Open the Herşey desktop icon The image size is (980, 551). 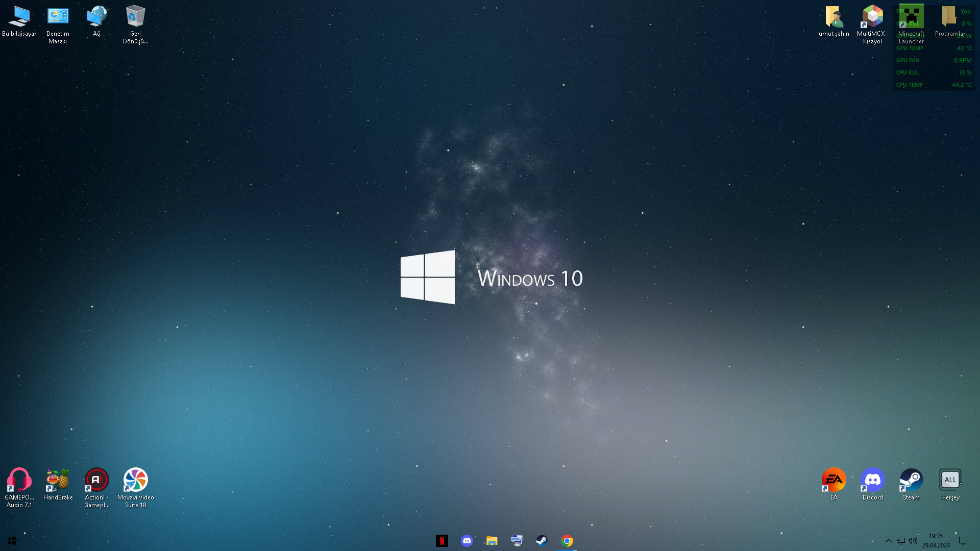950,485
